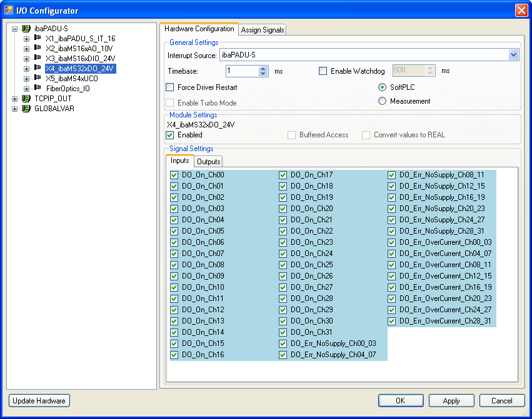Click the X5_ibaMS4xUCO module icon
The image size is (532, 419).
point(38,78)
